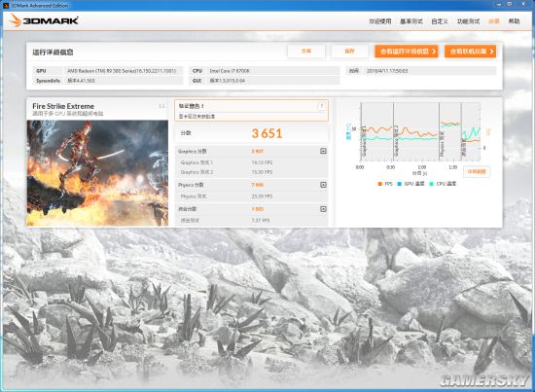Click arrow on the orange 查看联机结果 button
Screen dimensions: 535x392
491,52
